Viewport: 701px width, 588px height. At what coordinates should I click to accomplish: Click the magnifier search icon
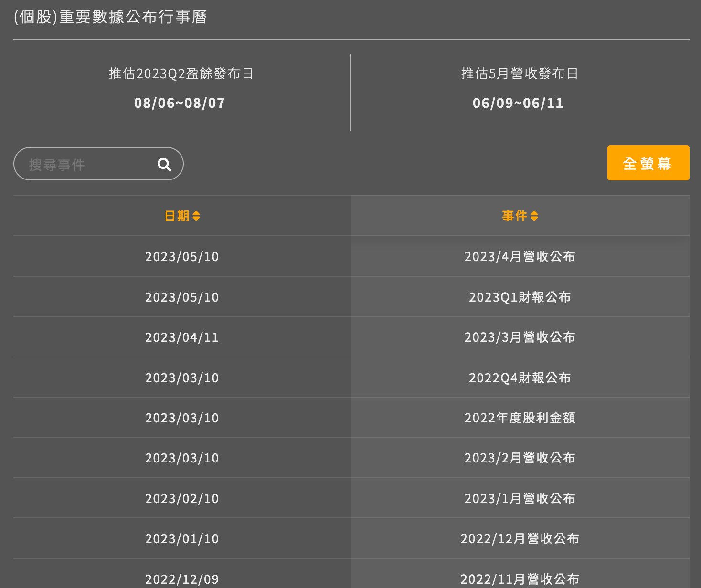[x=164, y=165]
